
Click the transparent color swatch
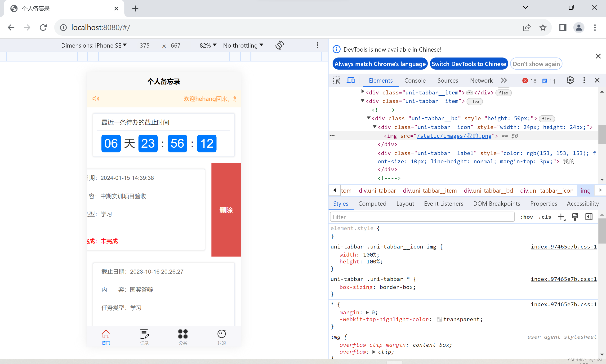click(x=439, y=319)
